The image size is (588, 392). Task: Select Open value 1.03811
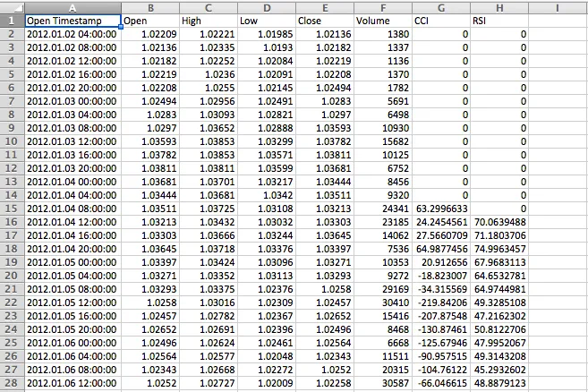(150, 168)
